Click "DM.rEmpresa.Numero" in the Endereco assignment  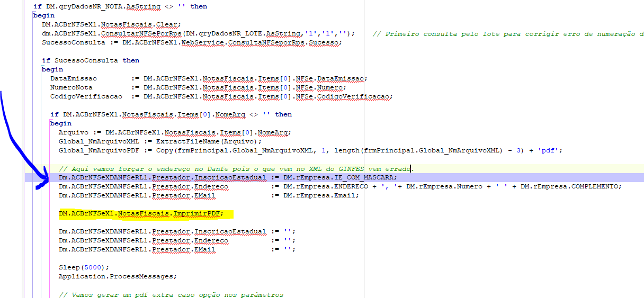[444, 186]
